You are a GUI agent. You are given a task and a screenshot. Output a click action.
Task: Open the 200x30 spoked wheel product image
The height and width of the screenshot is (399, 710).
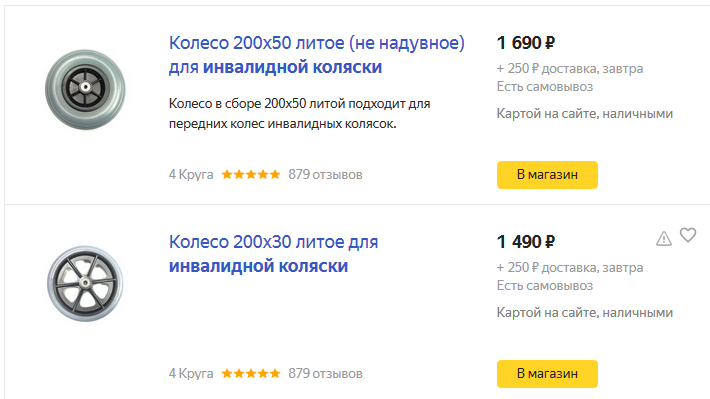tap(85, 284)
